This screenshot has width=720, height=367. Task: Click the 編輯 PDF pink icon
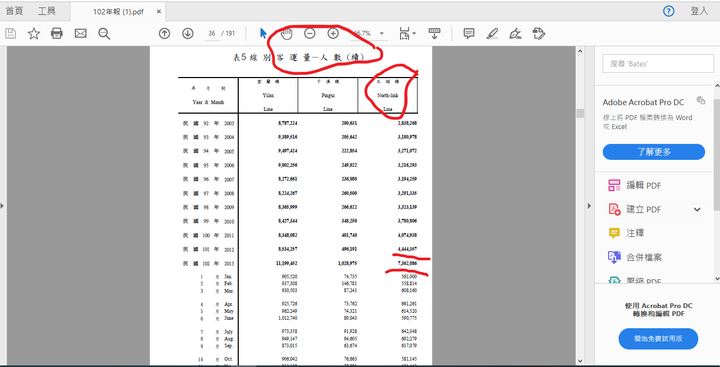coord(614,186)
